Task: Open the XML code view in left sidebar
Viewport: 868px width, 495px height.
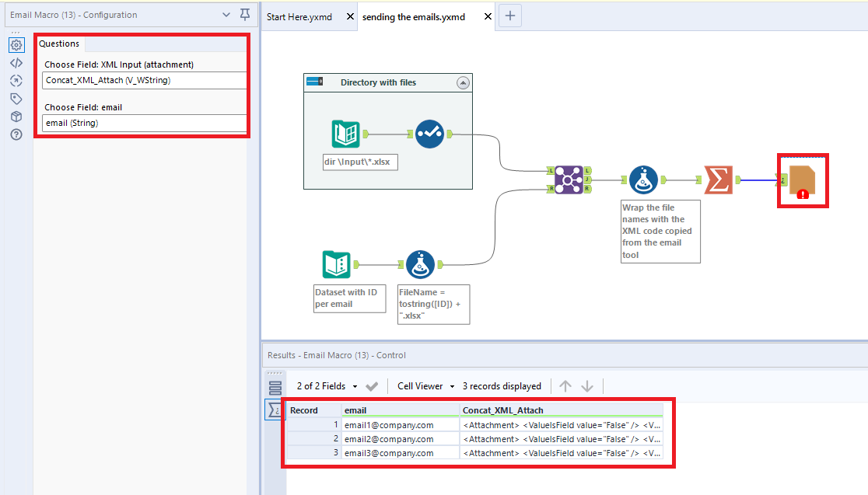Action: [16, 63]
